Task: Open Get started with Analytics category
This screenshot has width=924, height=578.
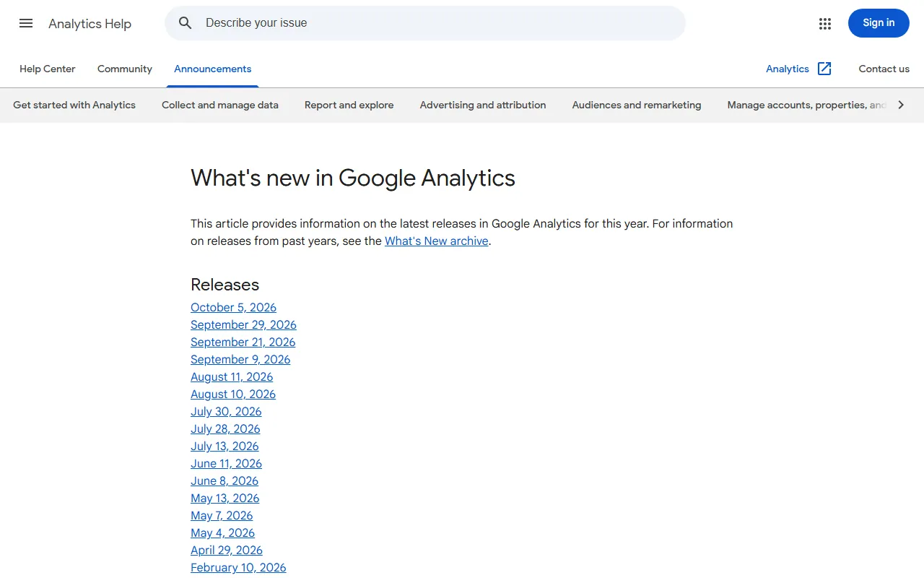Action: click(74, 105)
